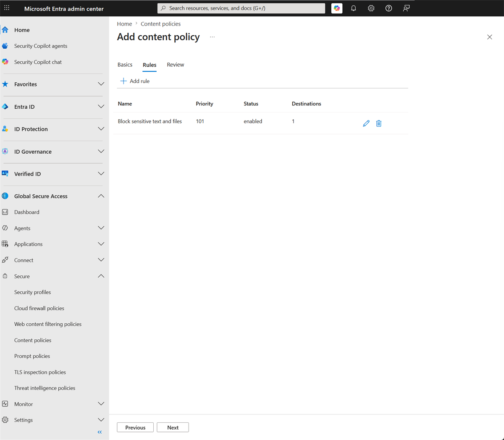Click the Home icon in sidebar

click(5, 30)
